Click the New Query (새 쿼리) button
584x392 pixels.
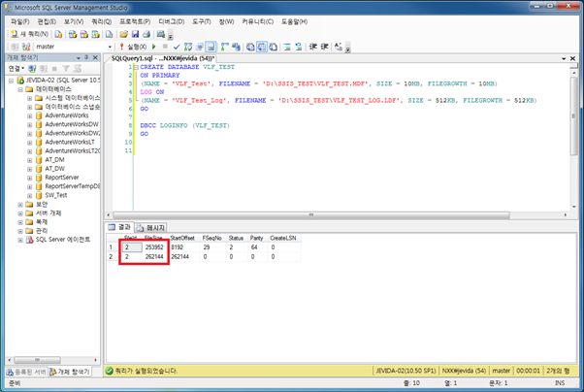pos(29,34)
